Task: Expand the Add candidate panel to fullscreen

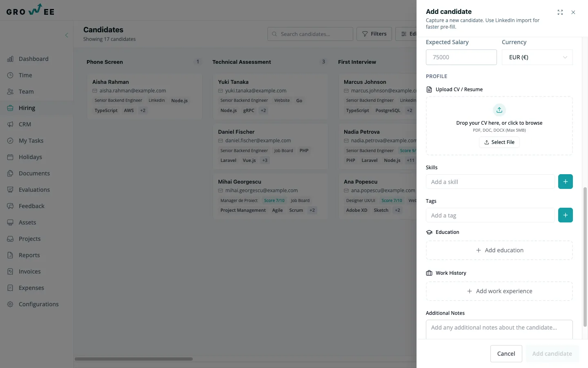Action: click(560, 12)
